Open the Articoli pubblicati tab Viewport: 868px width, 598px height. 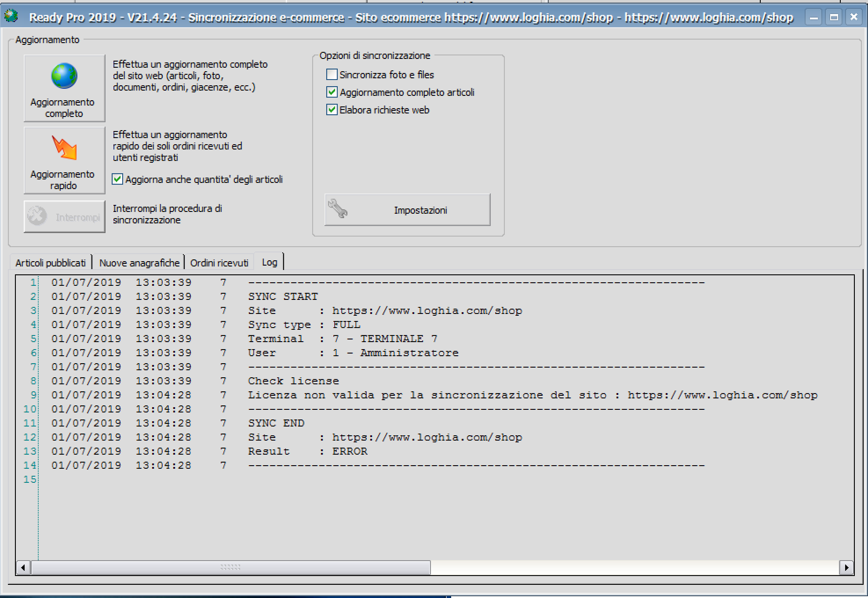(x=51, y=263)
